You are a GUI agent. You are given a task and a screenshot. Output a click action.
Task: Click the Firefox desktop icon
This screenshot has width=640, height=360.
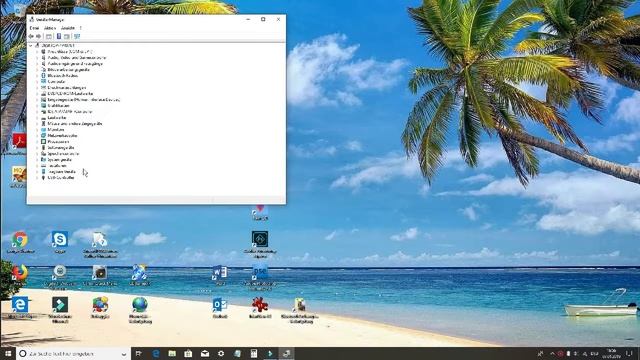click(20, 273)
